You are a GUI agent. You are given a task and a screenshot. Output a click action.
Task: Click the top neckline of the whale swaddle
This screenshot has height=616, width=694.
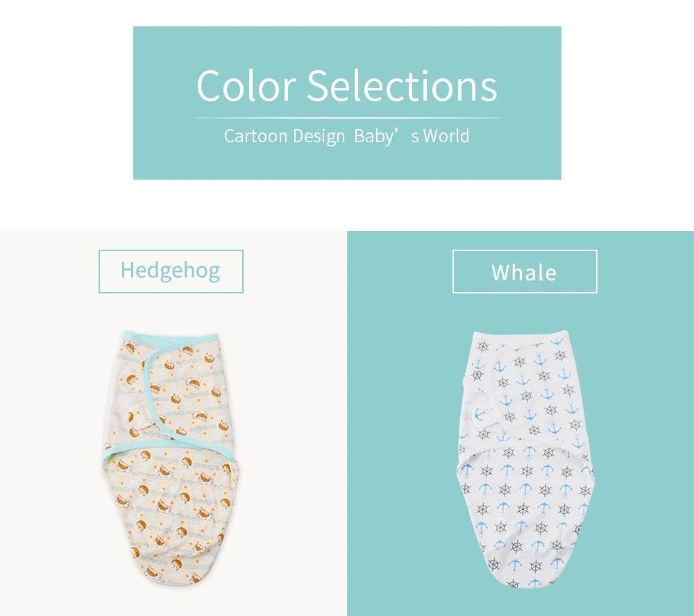pos(520,335)
